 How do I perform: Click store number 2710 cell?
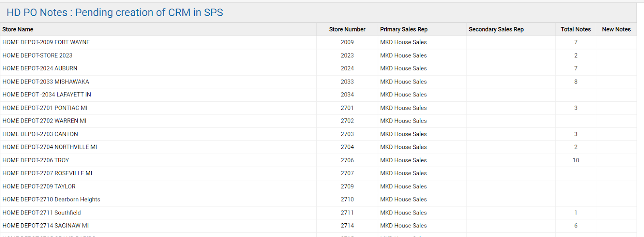click(347, 199)
